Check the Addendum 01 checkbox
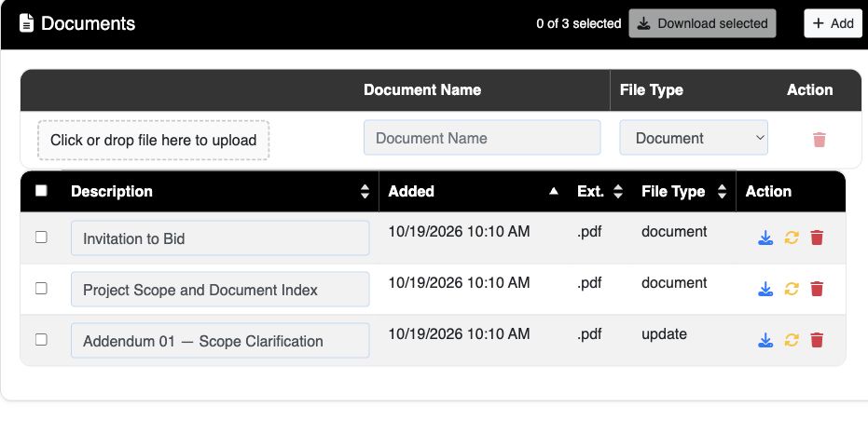 (x=41, y=339)
